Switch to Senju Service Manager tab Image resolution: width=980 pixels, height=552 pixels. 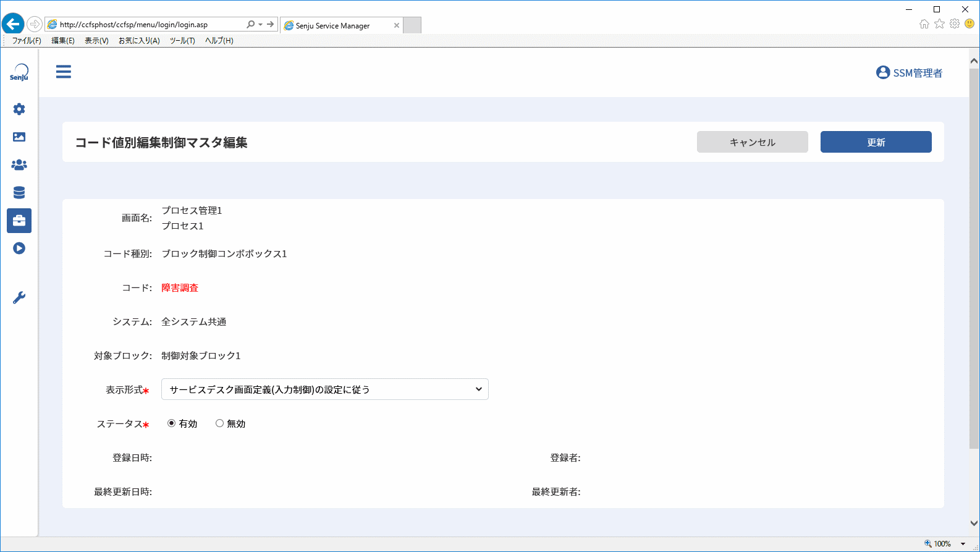(x=341, y=25)
